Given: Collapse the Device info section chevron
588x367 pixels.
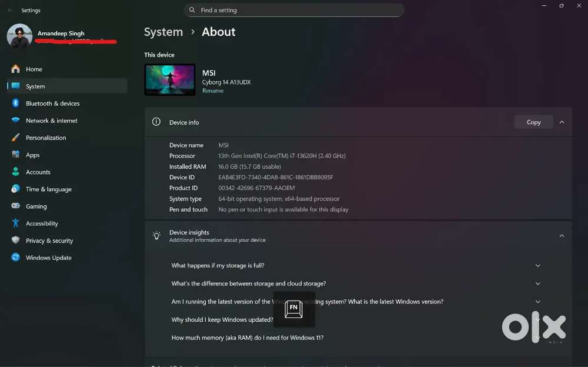Looking at the screenshot, I should click(x=562, y=122).
